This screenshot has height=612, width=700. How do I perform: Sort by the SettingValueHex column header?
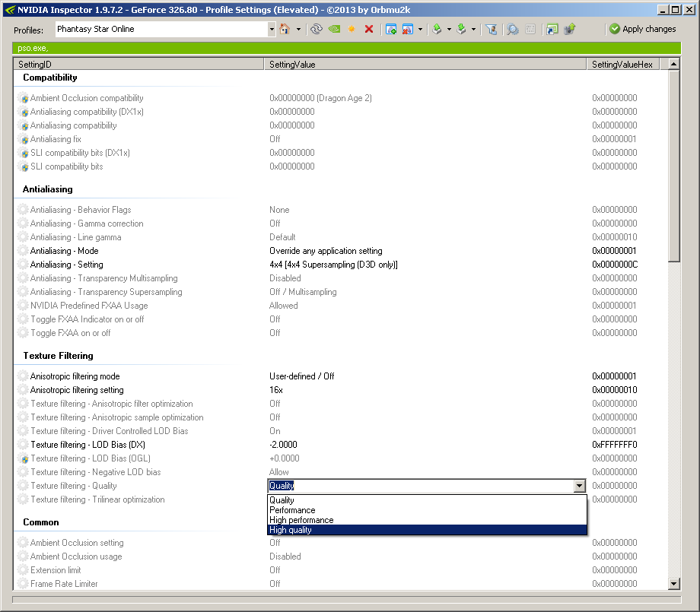[x=623, y=64]
